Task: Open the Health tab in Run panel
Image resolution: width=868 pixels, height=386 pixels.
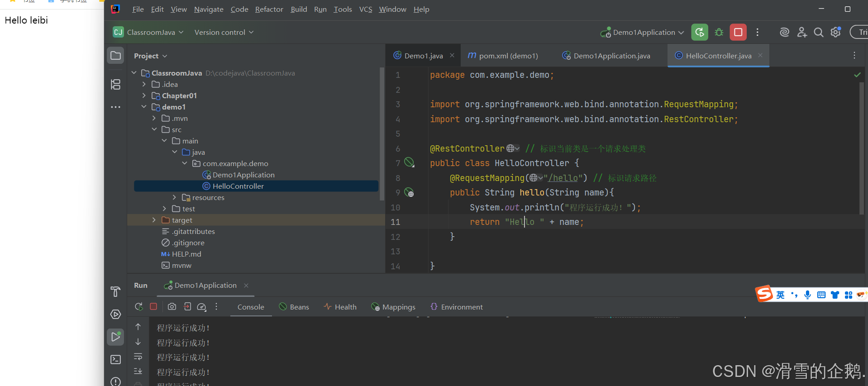Action: click(x=340, y=307)
